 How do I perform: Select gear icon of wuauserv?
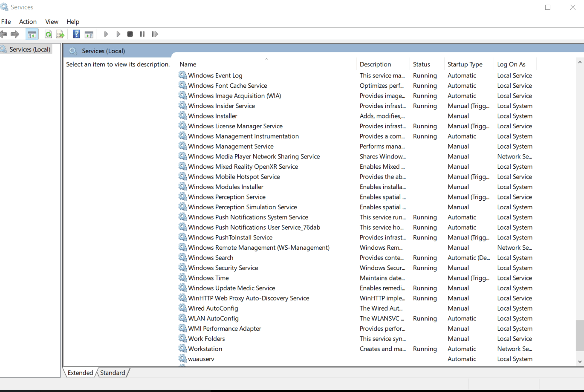click(x=183, y=359)
